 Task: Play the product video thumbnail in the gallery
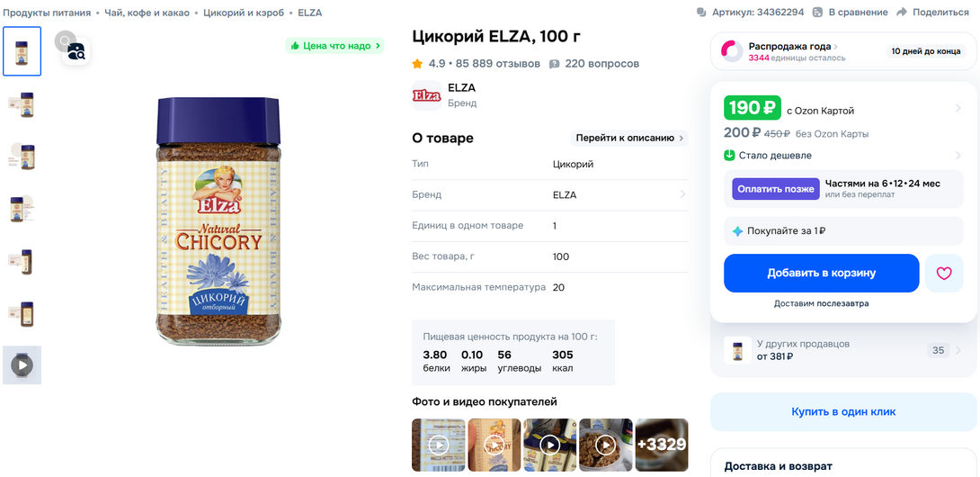coord(22,364)
